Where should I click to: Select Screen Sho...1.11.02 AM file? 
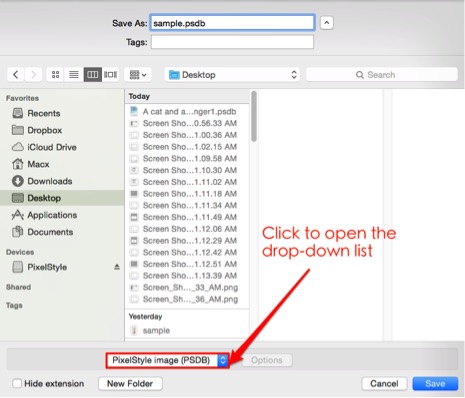[x=187, y=182]
